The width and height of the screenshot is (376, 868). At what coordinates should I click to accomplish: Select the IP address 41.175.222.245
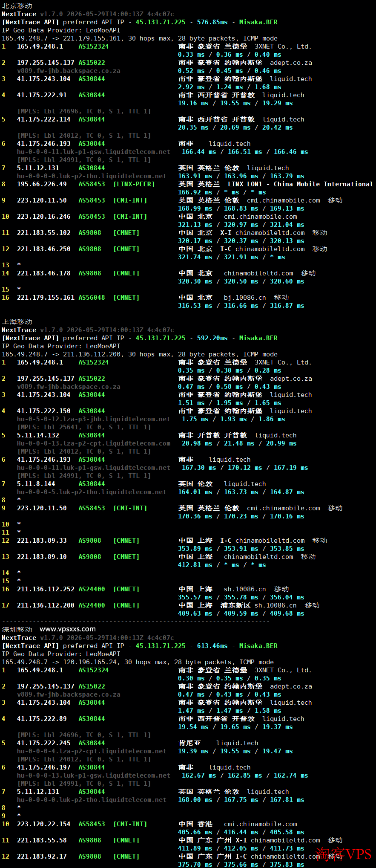(x=44, y=743)
